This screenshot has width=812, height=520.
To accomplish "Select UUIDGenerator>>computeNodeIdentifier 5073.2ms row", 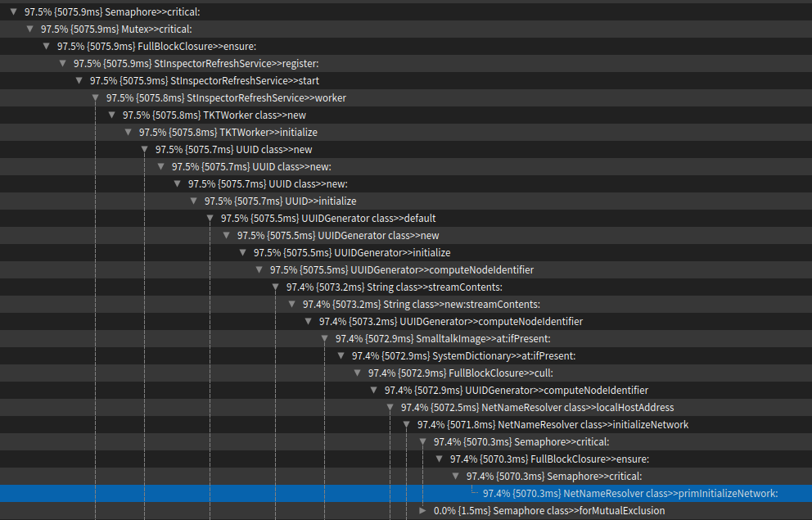I will [x=406, y=321].
